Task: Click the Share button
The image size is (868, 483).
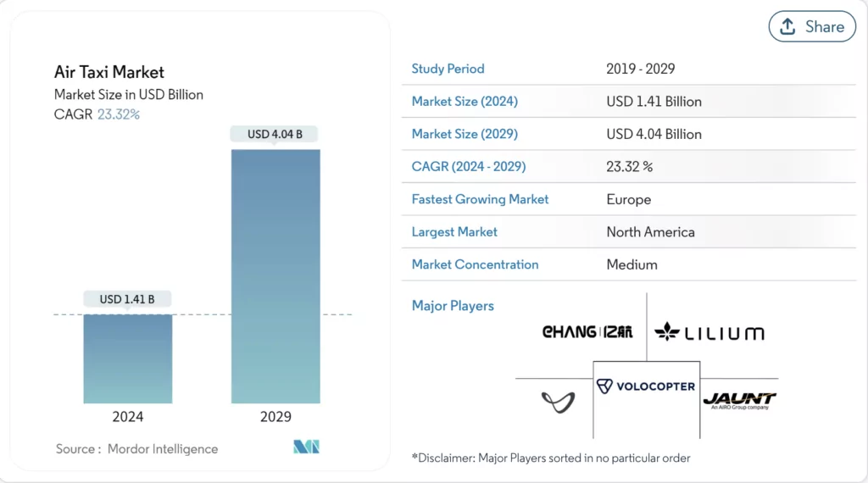Action: pyautogui.click(x=812, y=26)
